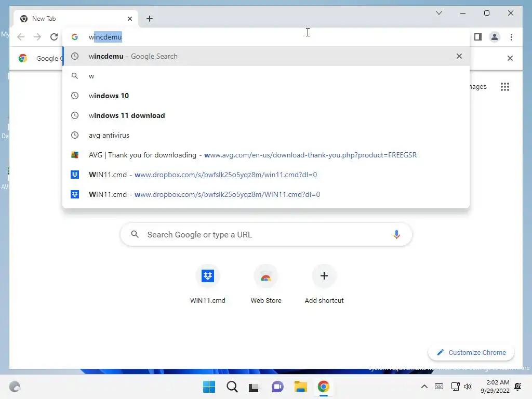Click the weather widget icon on the taskbar
The height and width of the screenshot is (399, 532).
click(15, 387)
